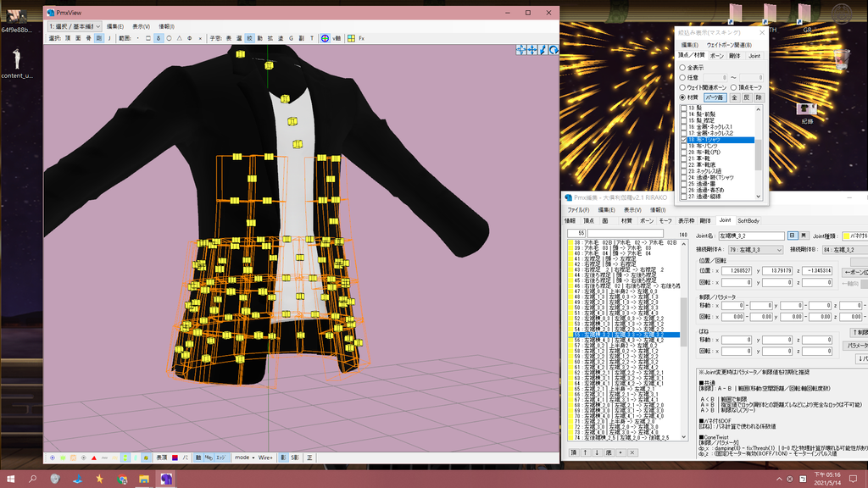Click the 除 button in masking window
Screen dimensions: 868x488
pos(759,97)
